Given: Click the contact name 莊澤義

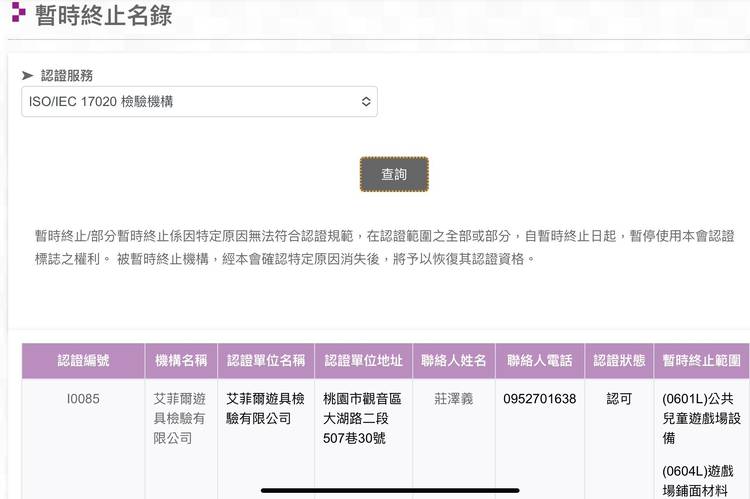Looking at the screenshot, I should [x=453, y=399].
